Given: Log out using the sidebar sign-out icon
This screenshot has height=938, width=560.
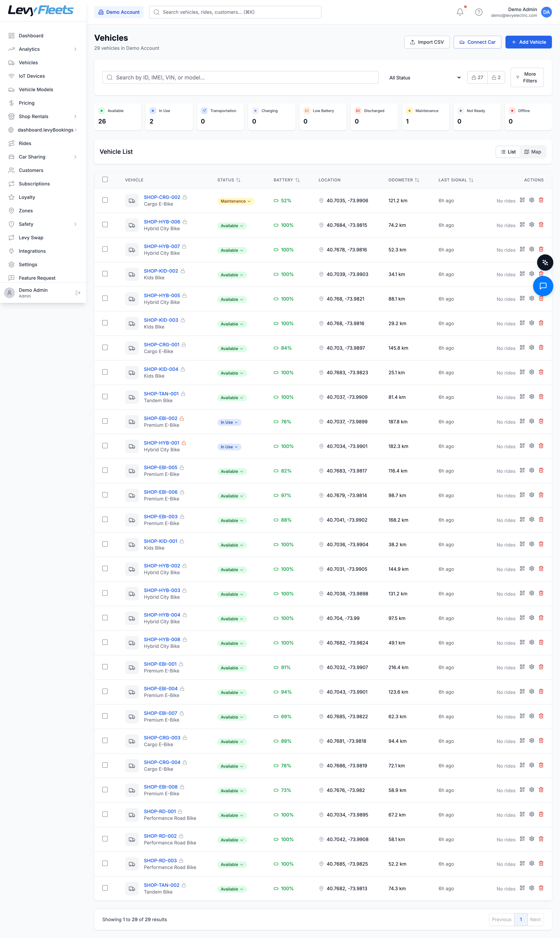Looking at the screenshot, I should click(x=78, y=293).
